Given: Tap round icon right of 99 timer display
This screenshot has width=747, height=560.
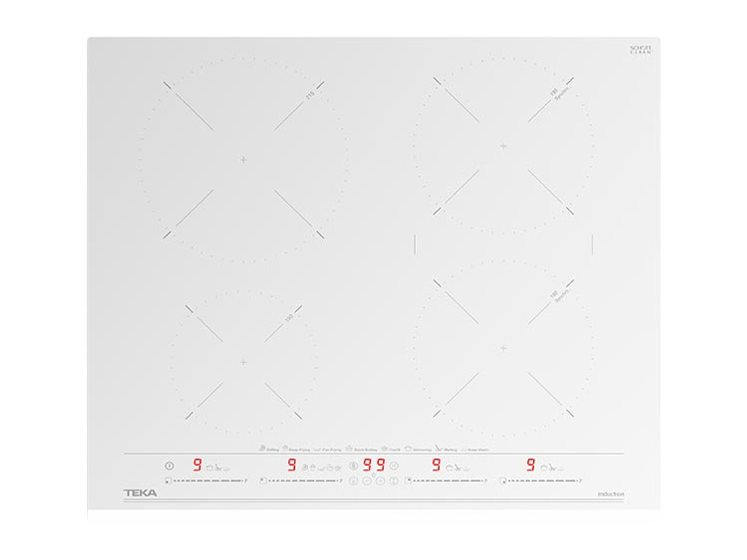Looking at the screenshot, I should point(394,466).
